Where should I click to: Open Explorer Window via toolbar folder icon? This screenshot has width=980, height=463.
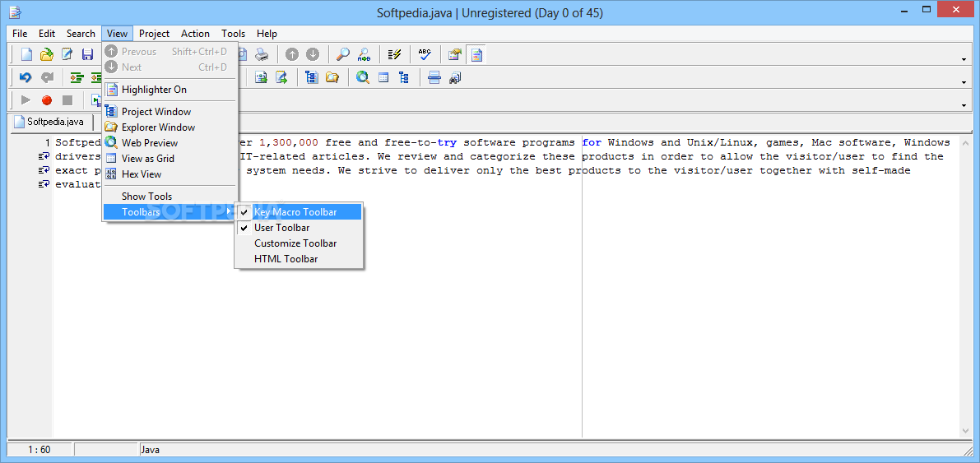pyautogui.click(x=332, y=77)
